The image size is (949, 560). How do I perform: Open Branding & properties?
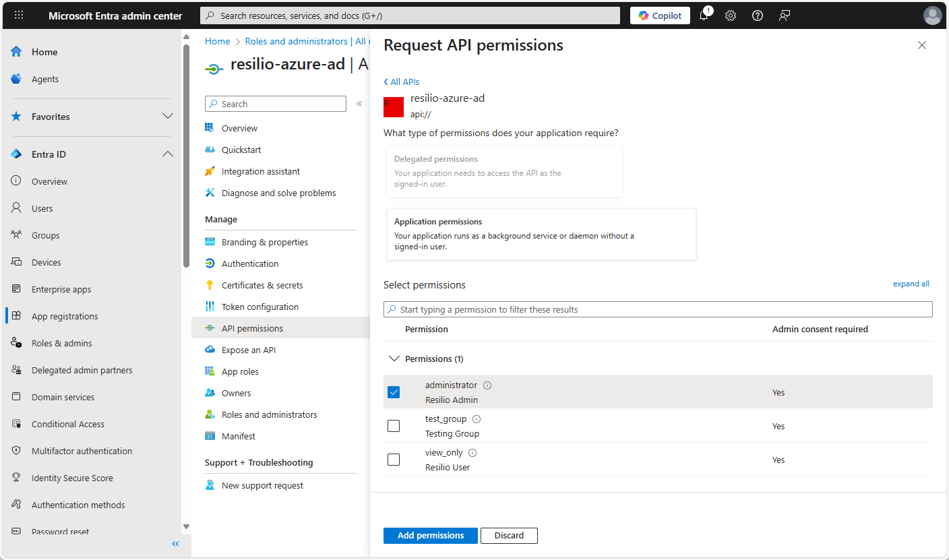265,241
